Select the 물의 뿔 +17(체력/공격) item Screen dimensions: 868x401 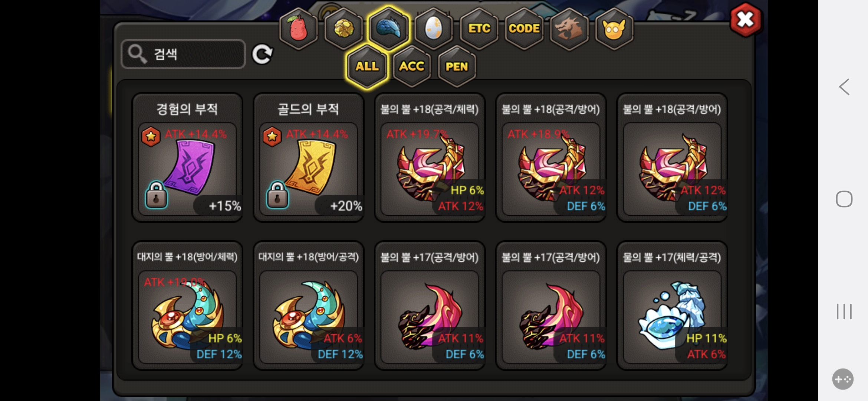pyautogui.click(x=672, y=306)
